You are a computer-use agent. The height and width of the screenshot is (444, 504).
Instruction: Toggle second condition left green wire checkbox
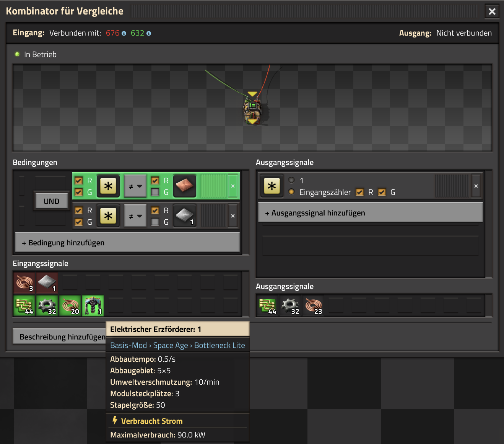79,222
